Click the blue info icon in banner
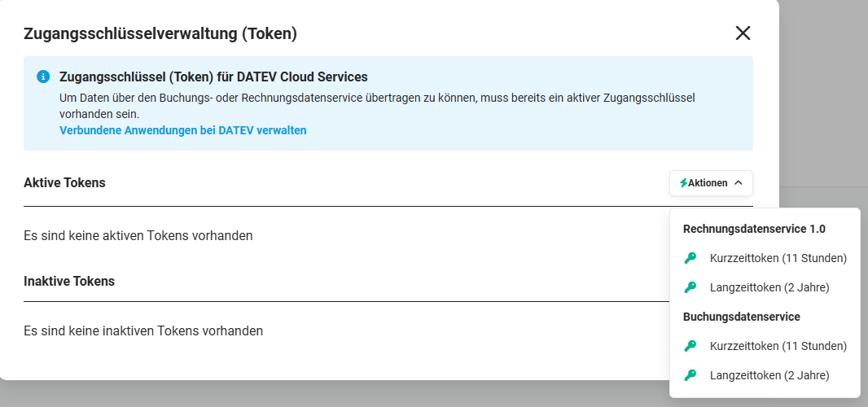 [43, 77]
